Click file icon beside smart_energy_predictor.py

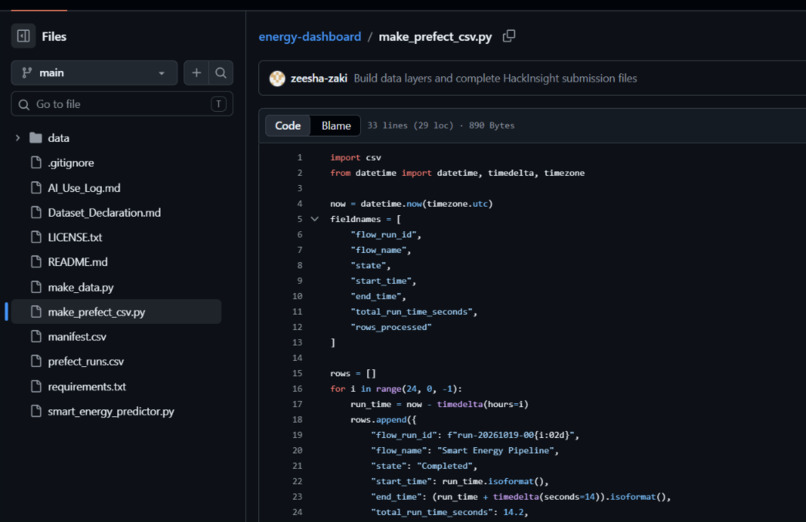point(36,412)
